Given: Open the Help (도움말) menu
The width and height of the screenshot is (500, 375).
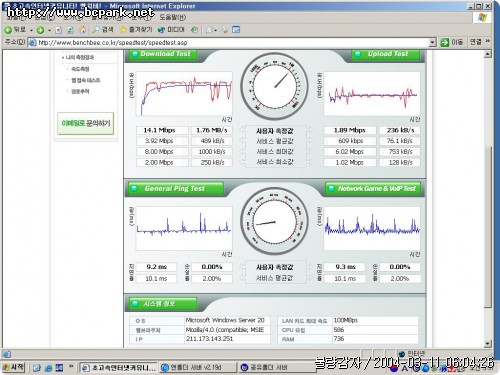Looking at the screenshot, I should point(173,17).
